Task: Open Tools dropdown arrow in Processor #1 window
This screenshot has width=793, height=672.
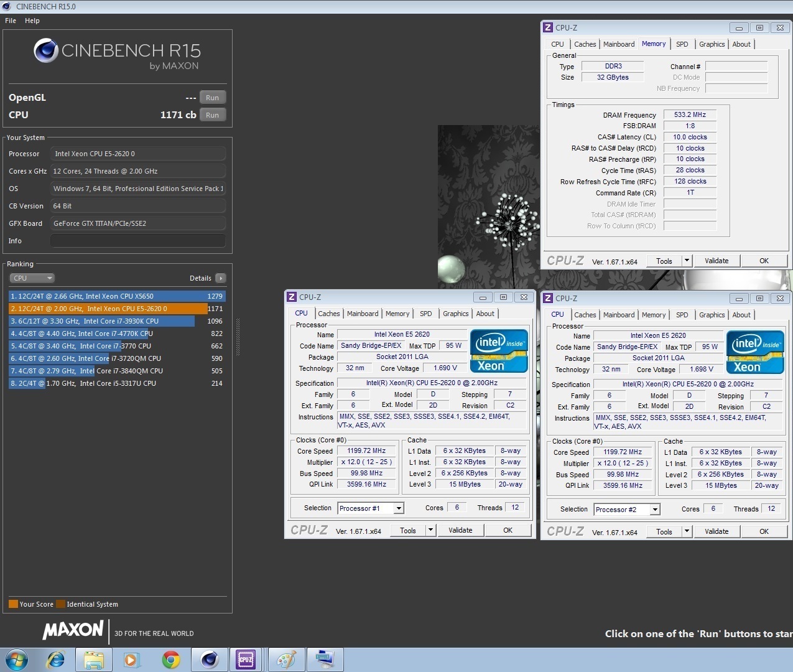Action: tap(430, 530)
